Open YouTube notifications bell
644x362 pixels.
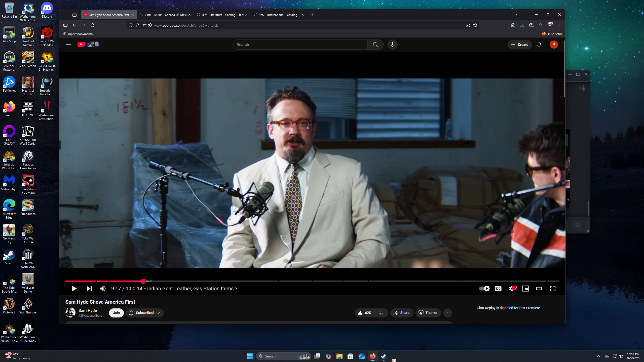point(539,45)
